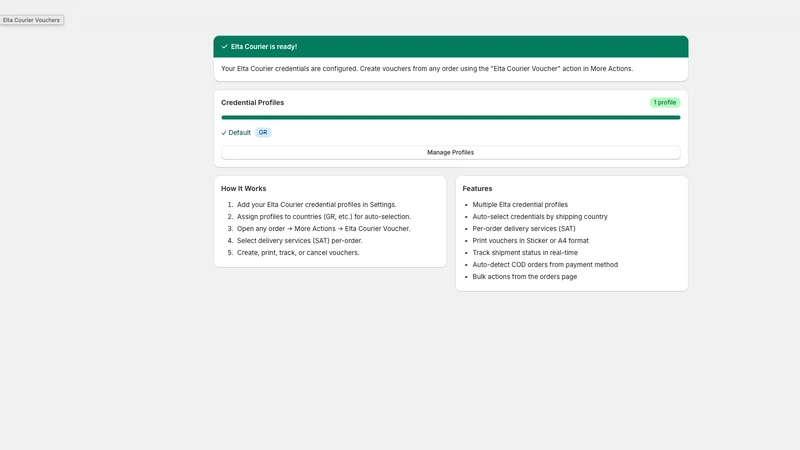Click the green profile progress bar
This screenshot has width=800, height=450.
coord(451,117)
